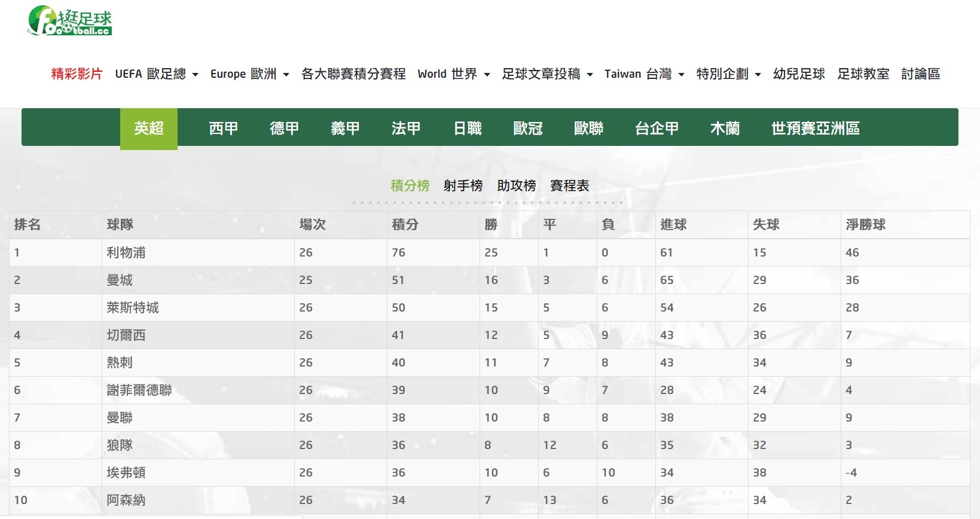Click the 排名 column header

(28, 225)
